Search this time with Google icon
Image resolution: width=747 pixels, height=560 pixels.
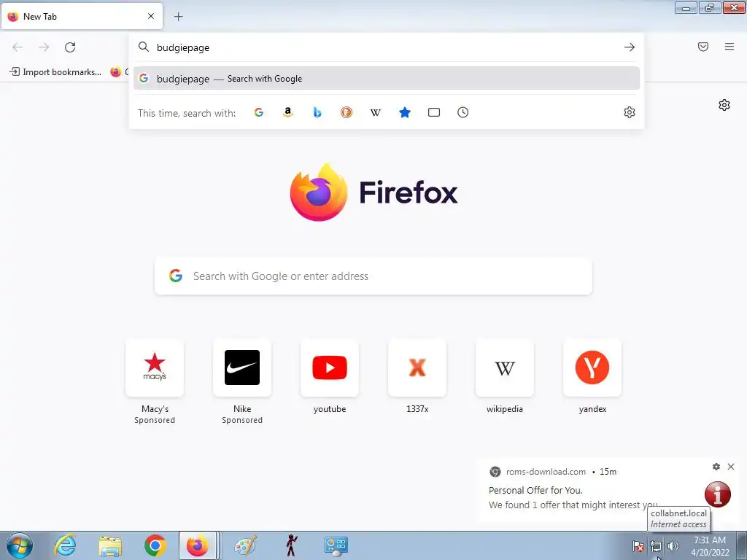pyautogui.click(x=259, y=112)
